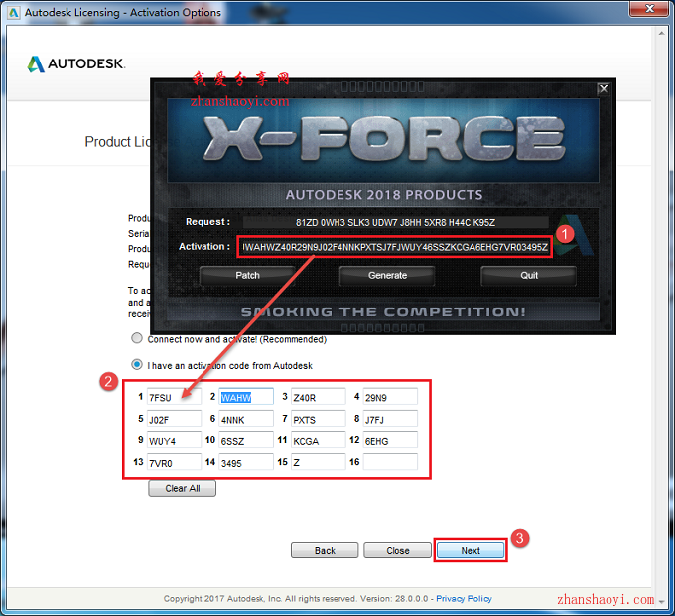Select I have an activation code radio button
675x616 pixels.
tap(137, 365)
